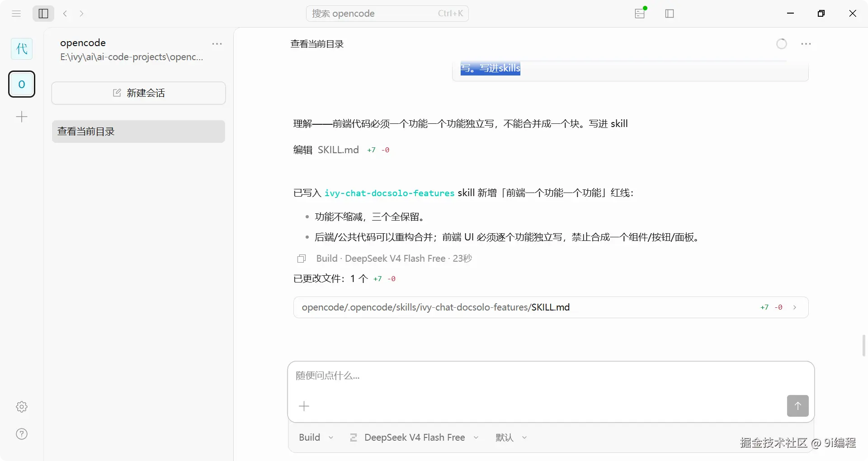Click the conversation scrollbar thumb
Image resolution: width=868 pixels, height=461 pixels.
tap(863, 346)
